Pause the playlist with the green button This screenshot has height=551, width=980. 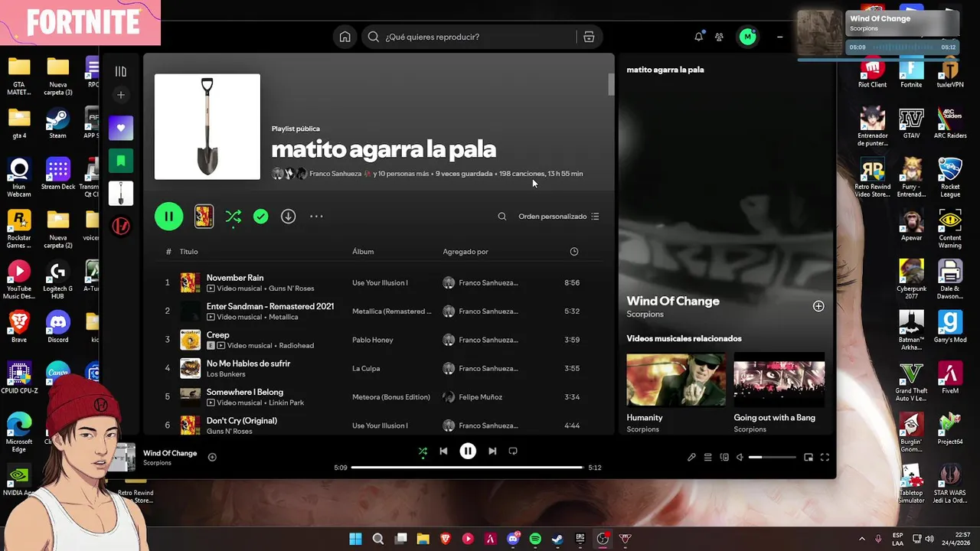168,217
